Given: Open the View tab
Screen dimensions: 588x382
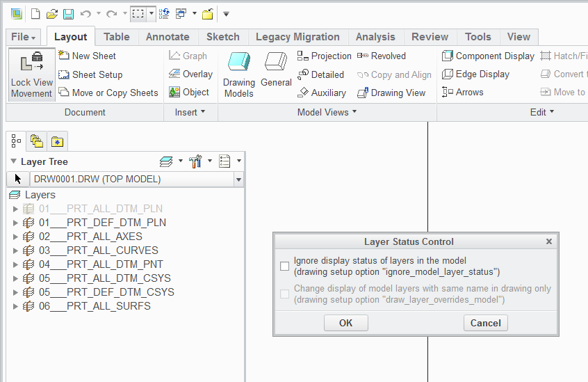Looking at the screenshot, I should tap(518, 37).
